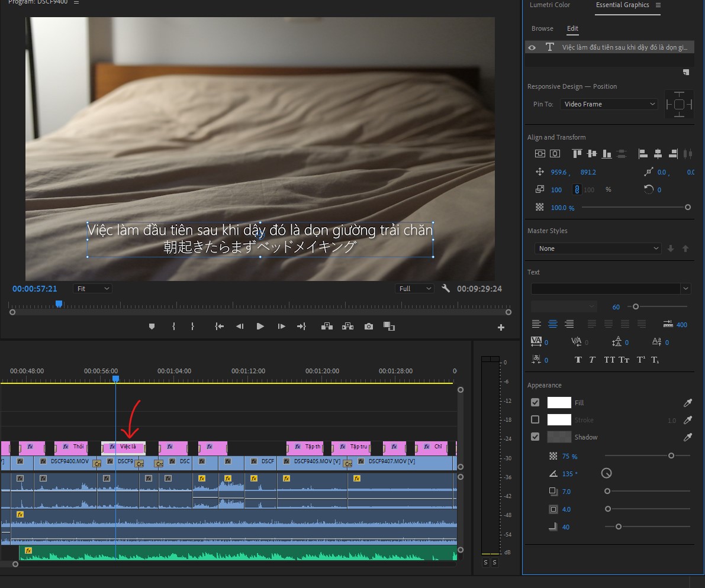Open the Fit zoom level dropdown
The height and width of the screenshot is (588, 705).
[x=92, y=289]
